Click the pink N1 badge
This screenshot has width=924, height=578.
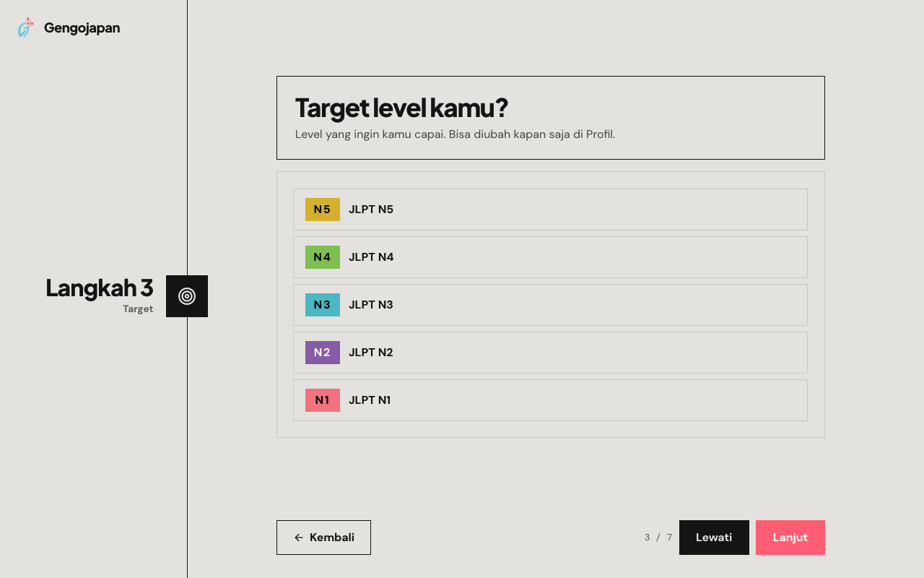[323, 400]
